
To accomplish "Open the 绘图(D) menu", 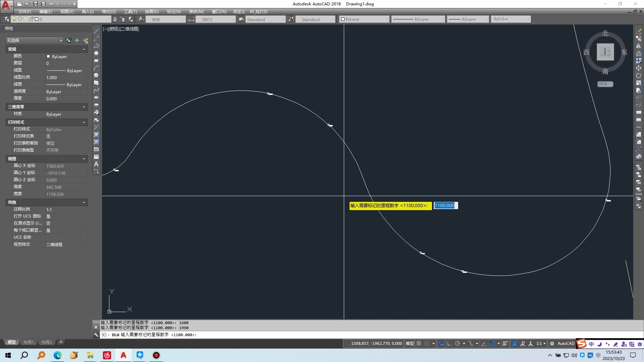I will pyautogui.click(x=152, y=11).
